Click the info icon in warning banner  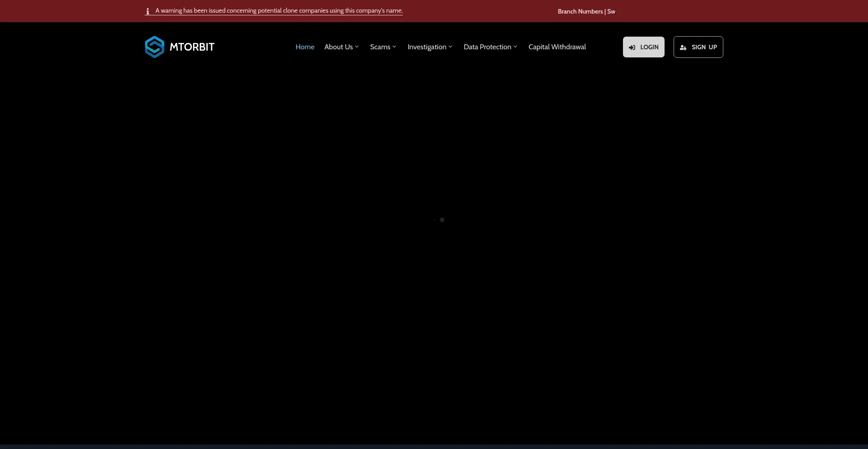pyautogui.click(x=147, y=11)
